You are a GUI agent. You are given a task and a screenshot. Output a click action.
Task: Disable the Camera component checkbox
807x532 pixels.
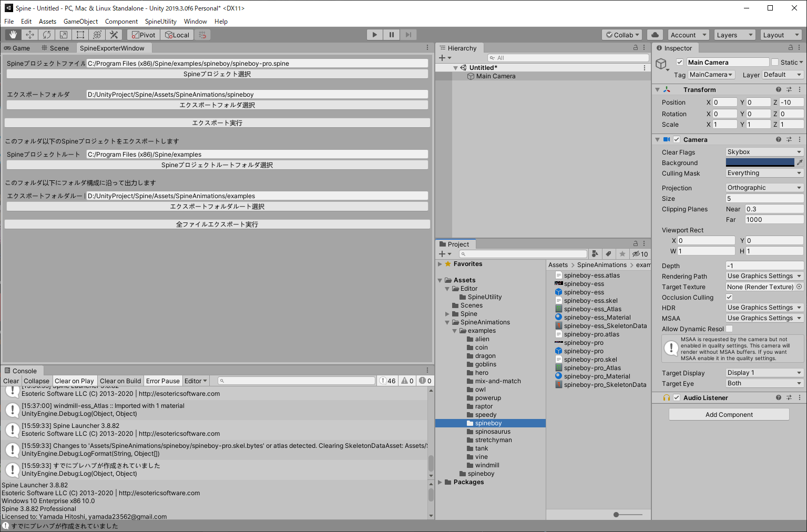(677, 139)
